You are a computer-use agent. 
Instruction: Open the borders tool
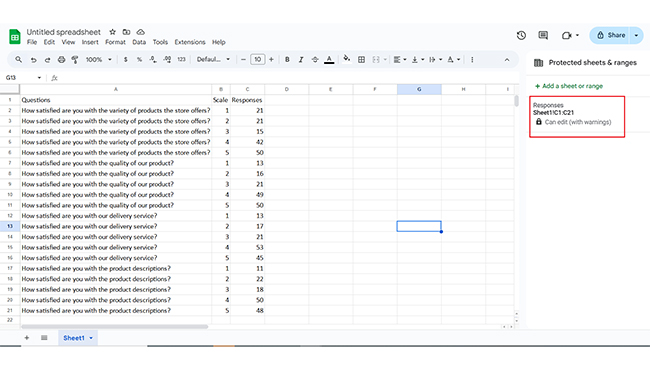click(361, 60)
